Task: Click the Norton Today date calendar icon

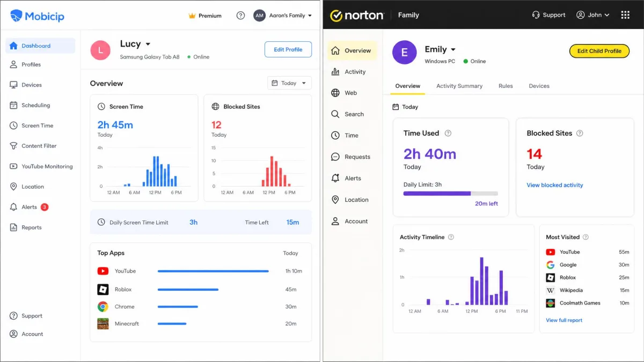Action: click(396, 107)
